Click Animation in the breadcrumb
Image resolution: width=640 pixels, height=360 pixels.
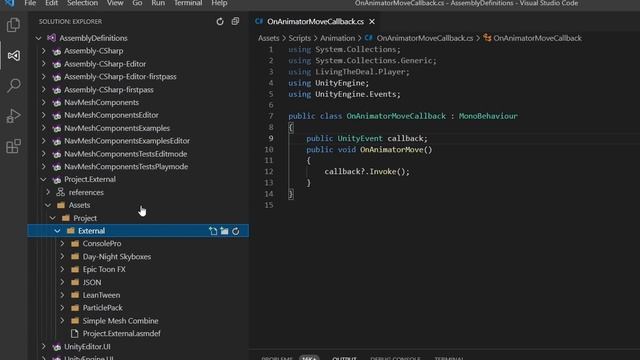coord(337,38)
